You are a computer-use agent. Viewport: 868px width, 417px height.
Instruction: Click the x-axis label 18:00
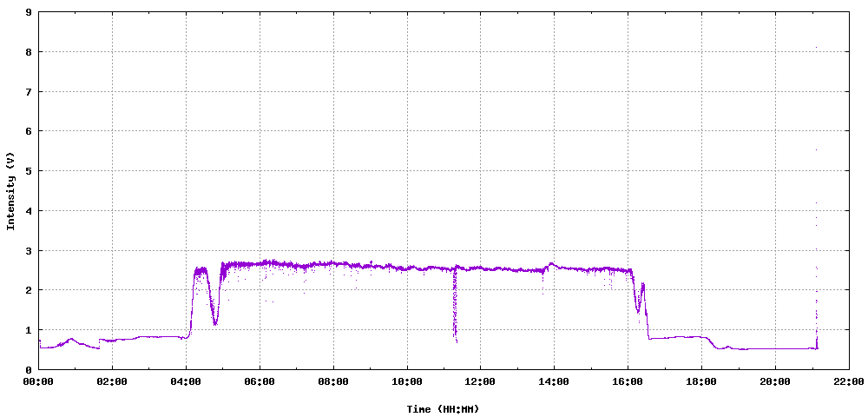701,382
